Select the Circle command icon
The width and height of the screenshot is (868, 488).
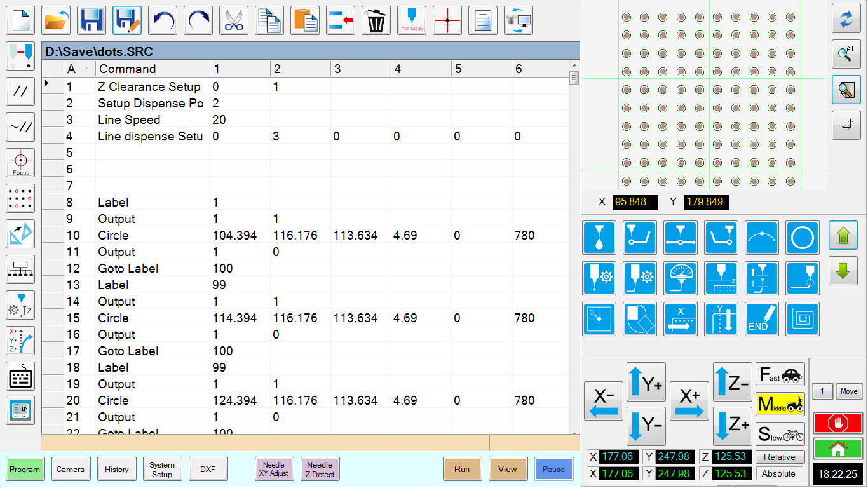803,238
